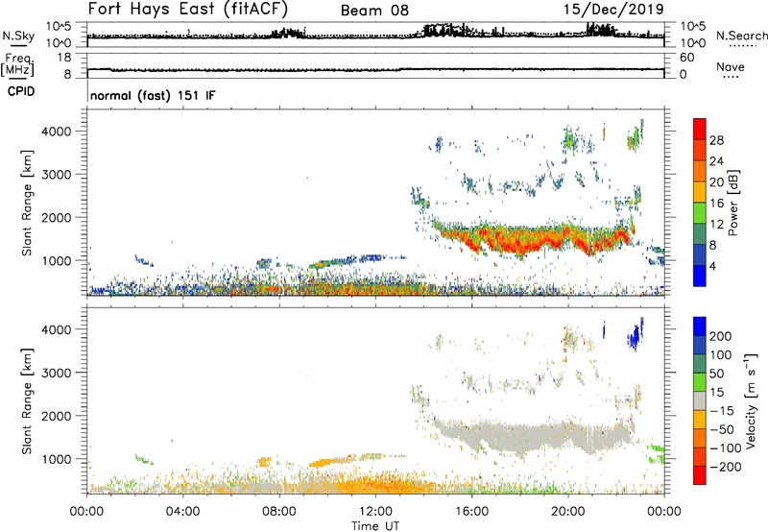Click the '4' power scale value

click(x=712, y=267)
